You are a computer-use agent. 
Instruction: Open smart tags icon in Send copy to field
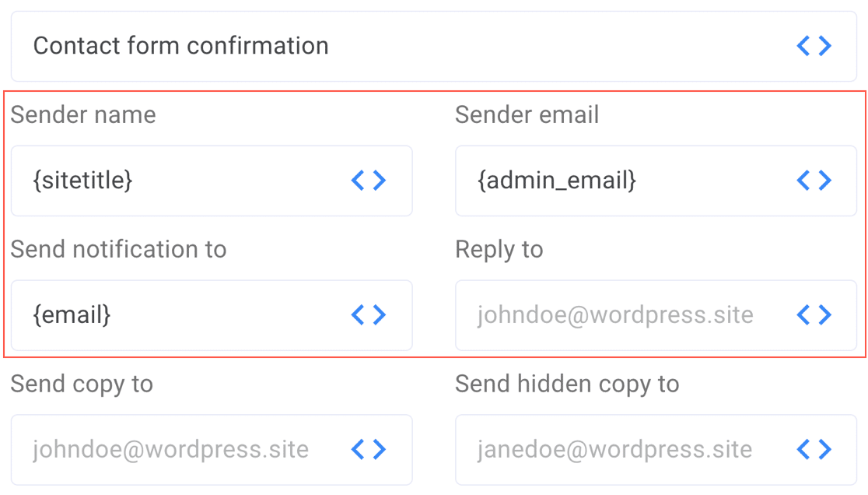click(369, 449)
